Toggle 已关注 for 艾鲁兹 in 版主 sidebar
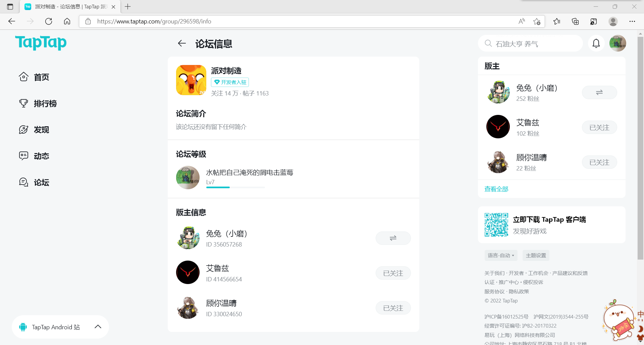 click(x=599, y=127)
